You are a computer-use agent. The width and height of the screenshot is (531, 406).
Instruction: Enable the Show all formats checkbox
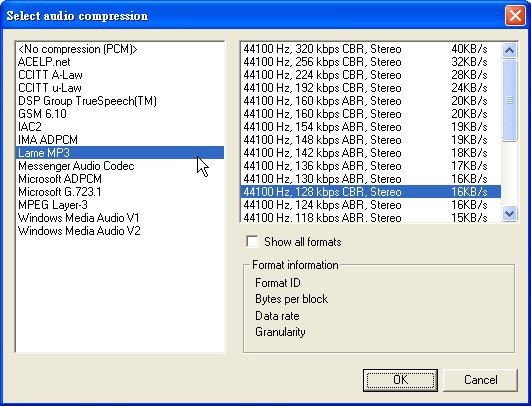[x=252, y=242]
